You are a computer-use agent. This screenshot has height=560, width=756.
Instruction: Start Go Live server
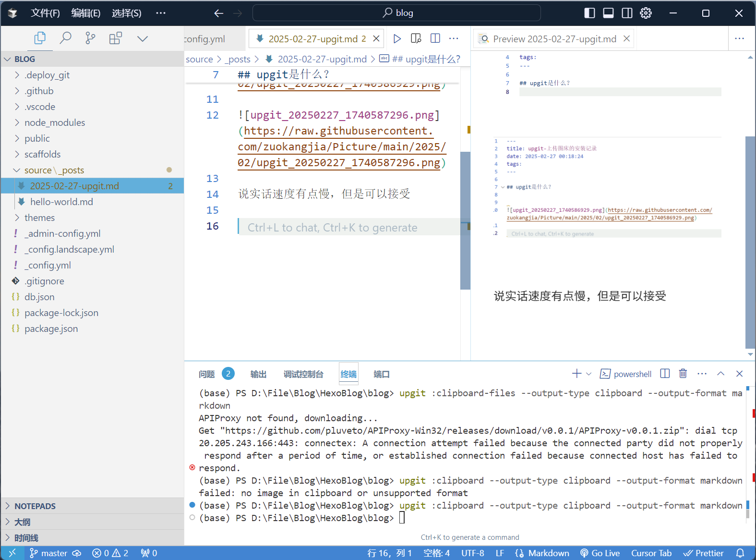tap(600, 553)
